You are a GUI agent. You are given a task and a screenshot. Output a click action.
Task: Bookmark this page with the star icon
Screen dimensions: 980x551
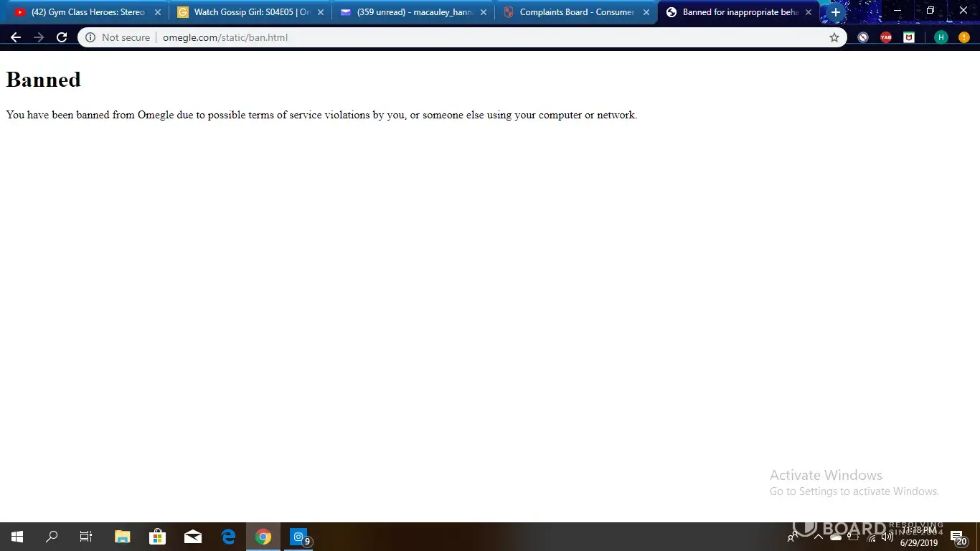point(834,37)
